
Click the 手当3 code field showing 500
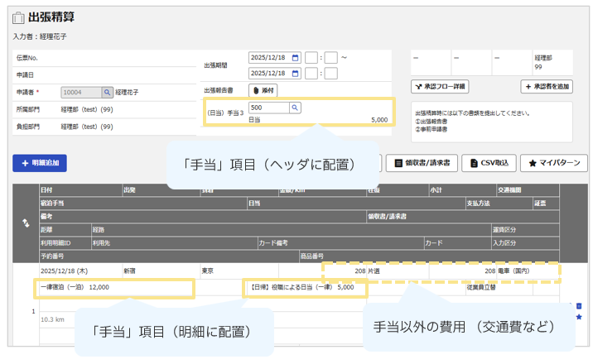pyautogui.click(x=269, y=108)
